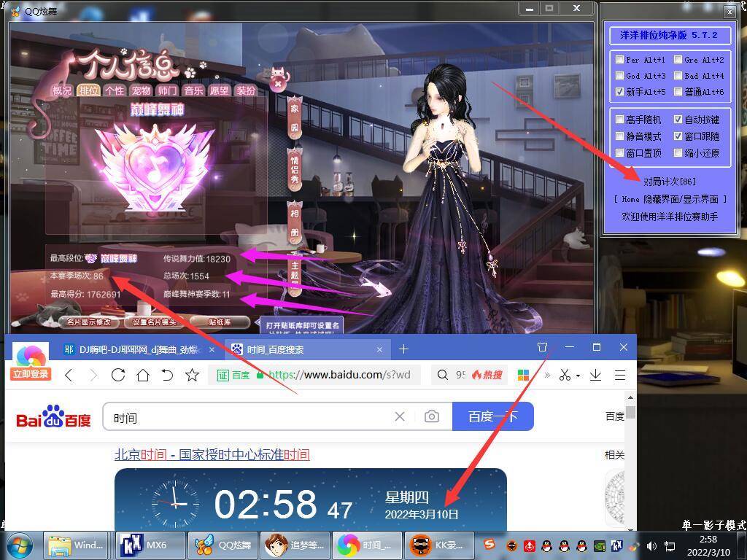Switch to the 个性 tab
The height and width of the screenshot is (560, 747).
(x=115, y=90)
